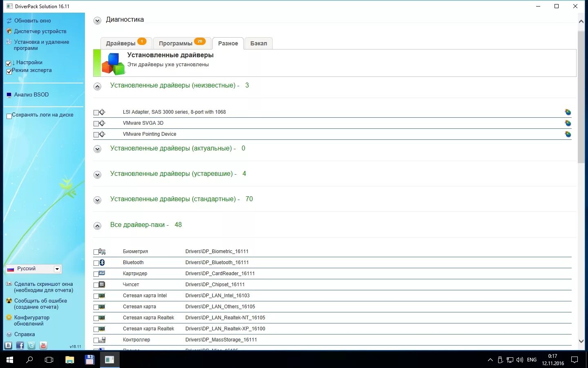Click the update configurator gear icon
Viewport: 588px width, 368px height.
coord(9,317)
